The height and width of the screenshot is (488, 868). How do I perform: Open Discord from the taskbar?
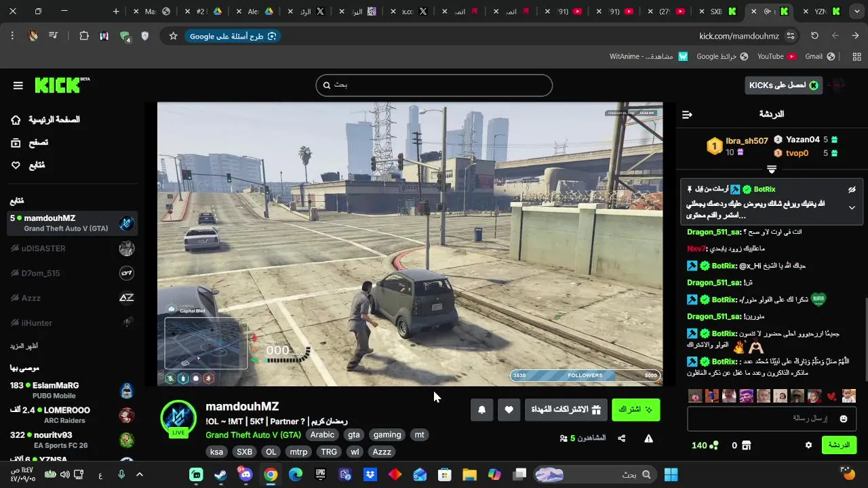(x=245, y=474)
